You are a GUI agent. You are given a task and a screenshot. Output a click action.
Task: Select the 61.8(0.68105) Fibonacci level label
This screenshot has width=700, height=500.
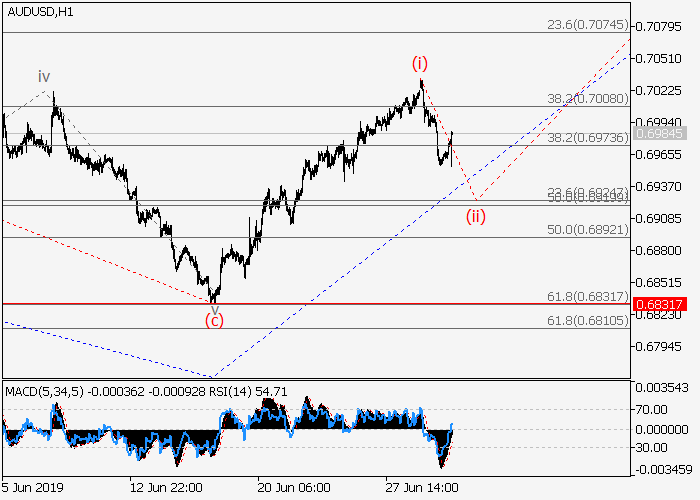tap(586, 320)
